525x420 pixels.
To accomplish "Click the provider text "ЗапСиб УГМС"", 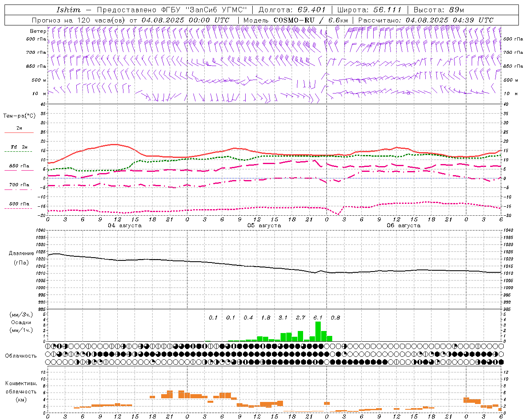I will (x=216, y=10).
